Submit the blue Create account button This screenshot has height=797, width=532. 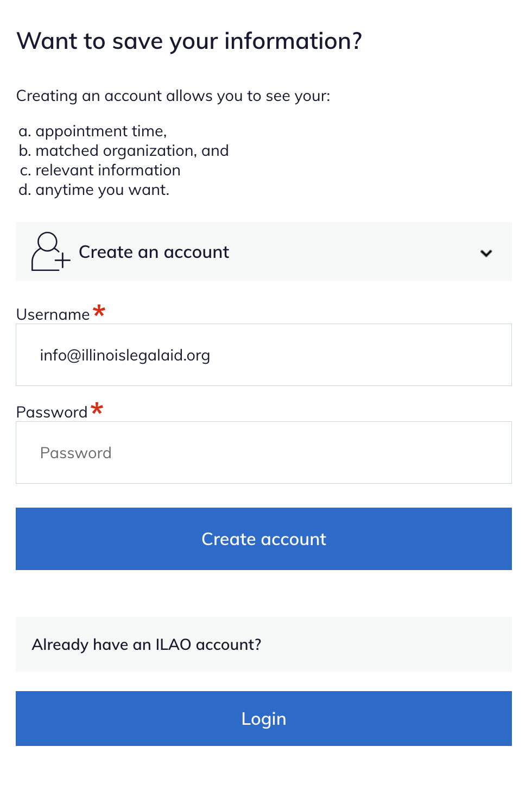point(264,539)
